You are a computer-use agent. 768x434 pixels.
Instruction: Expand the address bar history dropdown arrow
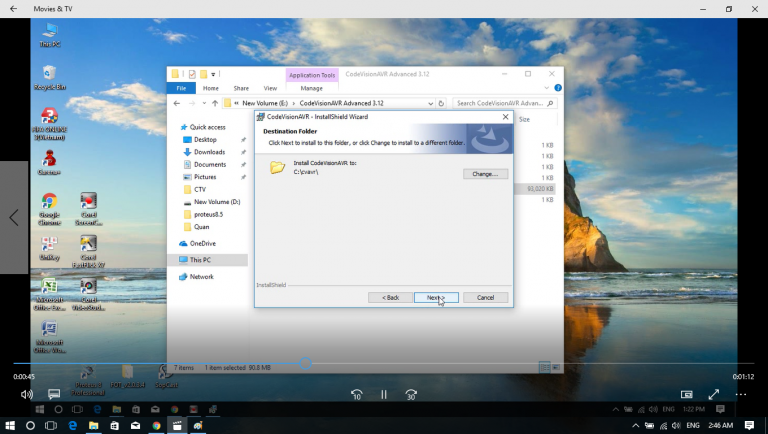pyautogui.click(x=430, y=103)
